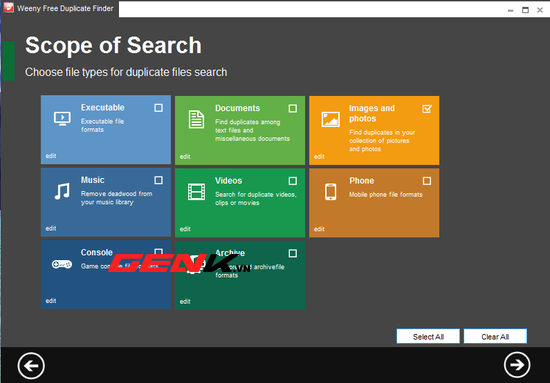The image size is (550, 383).
Task: Enable the Videos checkbox
Action: (293, 181)
